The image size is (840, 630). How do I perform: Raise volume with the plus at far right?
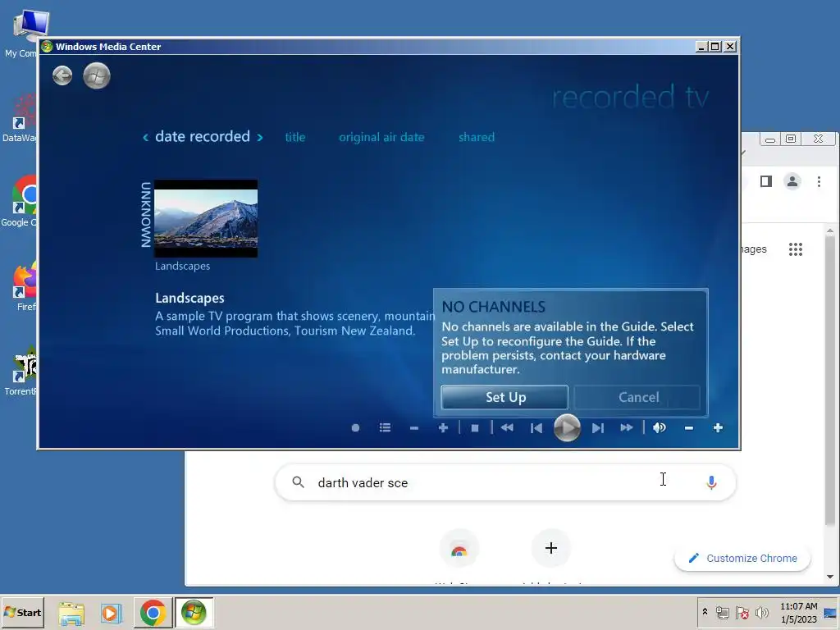tap(718, 427)
